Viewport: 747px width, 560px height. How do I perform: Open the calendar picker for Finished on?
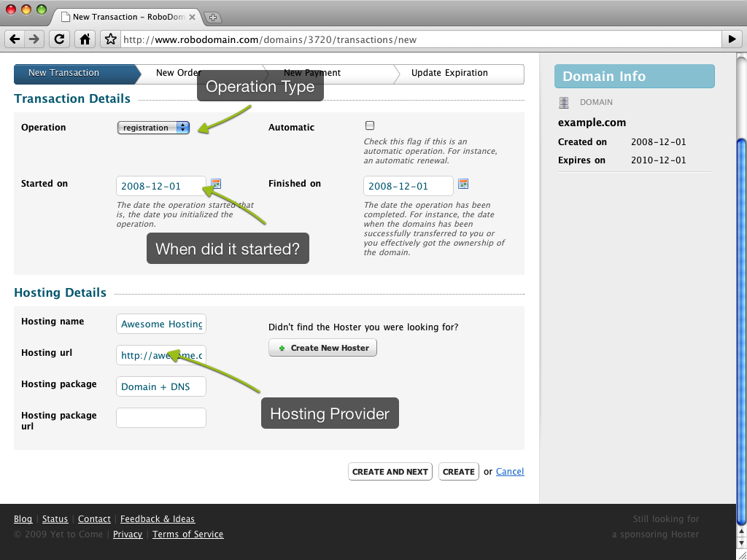tap(463, 184)
